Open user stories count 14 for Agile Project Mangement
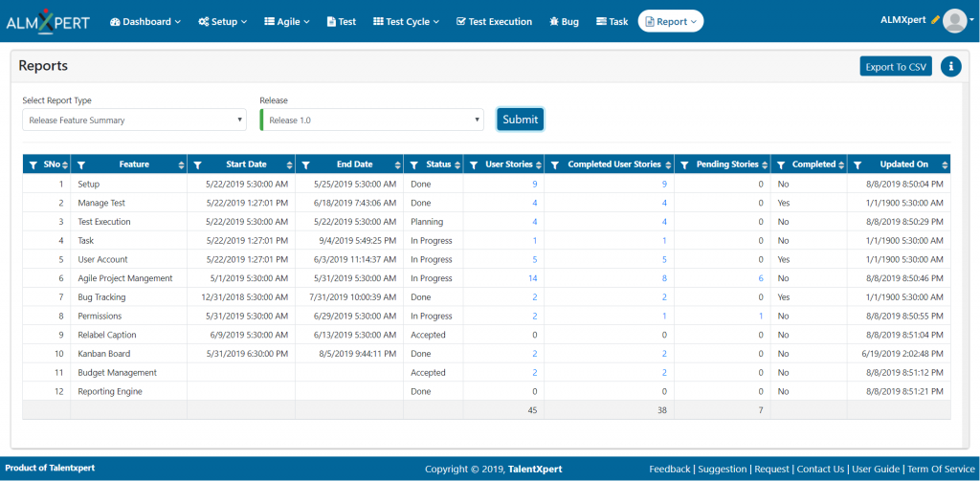This screenshot has width=980, height=481. tap(532, 278)
